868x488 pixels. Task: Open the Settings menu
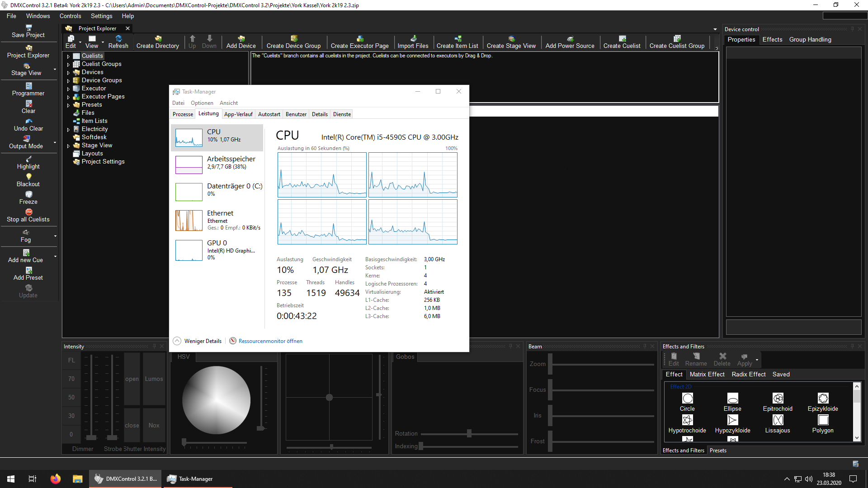(101, 16)
